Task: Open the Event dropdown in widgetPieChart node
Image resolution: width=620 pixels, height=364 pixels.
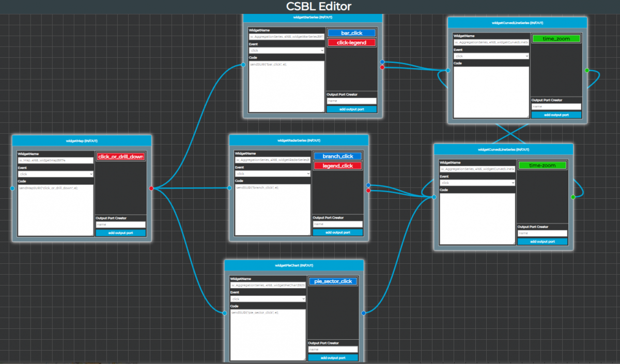Action: (x=268, y=299)
